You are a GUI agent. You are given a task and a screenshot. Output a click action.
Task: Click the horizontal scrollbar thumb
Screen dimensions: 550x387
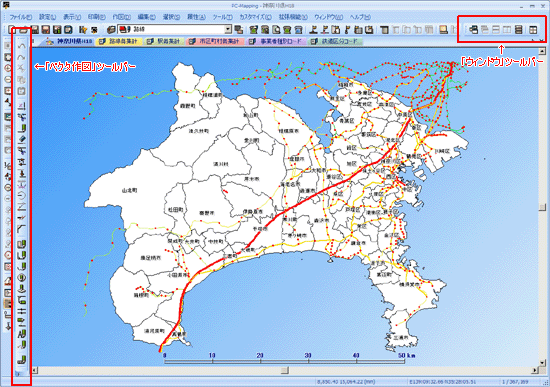tap(285, 370)
